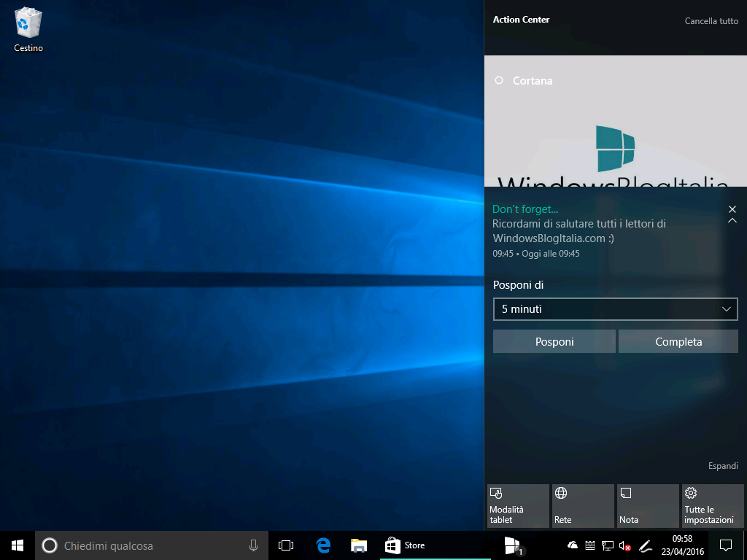747x560 pixels.
Task: Click the Cortana circle in search box
Action: (50, 545)
